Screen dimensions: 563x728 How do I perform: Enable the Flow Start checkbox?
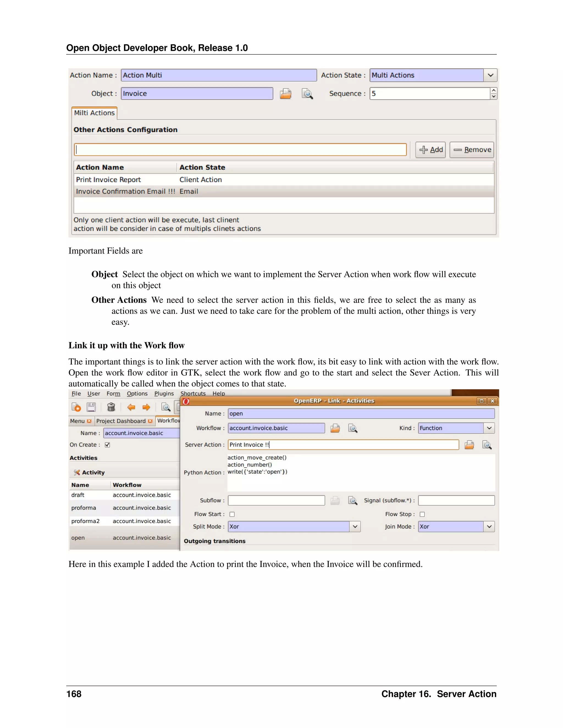pyautogui.click(x=232, y=514)
